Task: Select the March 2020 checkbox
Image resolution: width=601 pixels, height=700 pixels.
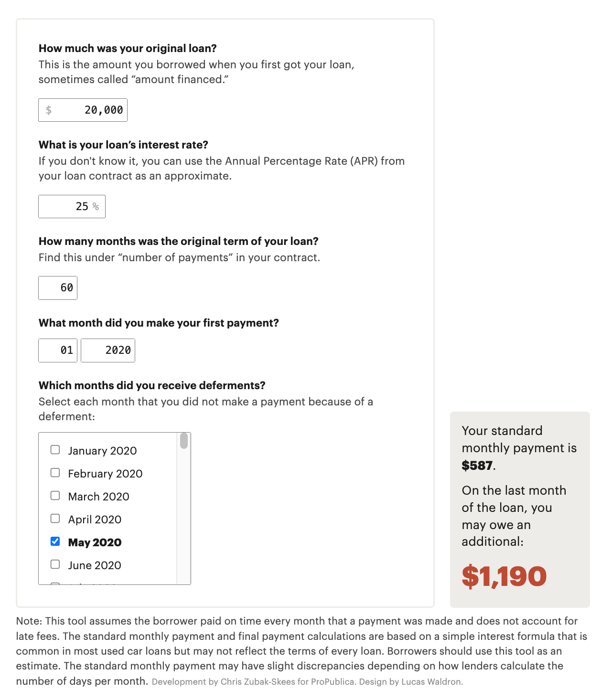Action: click(55, 496)
